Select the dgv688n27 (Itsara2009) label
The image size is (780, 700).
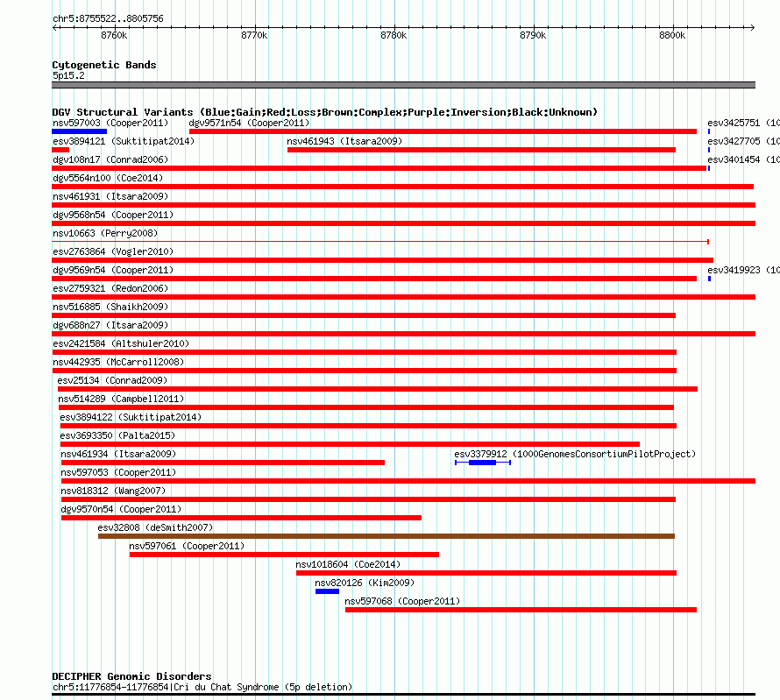[110, 325]
